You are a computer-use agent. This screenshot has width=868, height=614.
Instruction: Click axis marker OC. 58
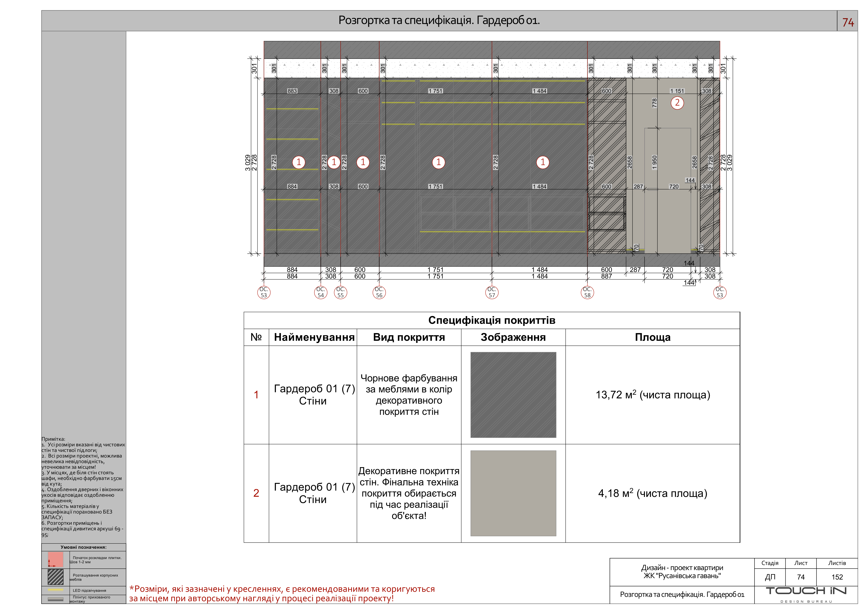pos(587,292)
